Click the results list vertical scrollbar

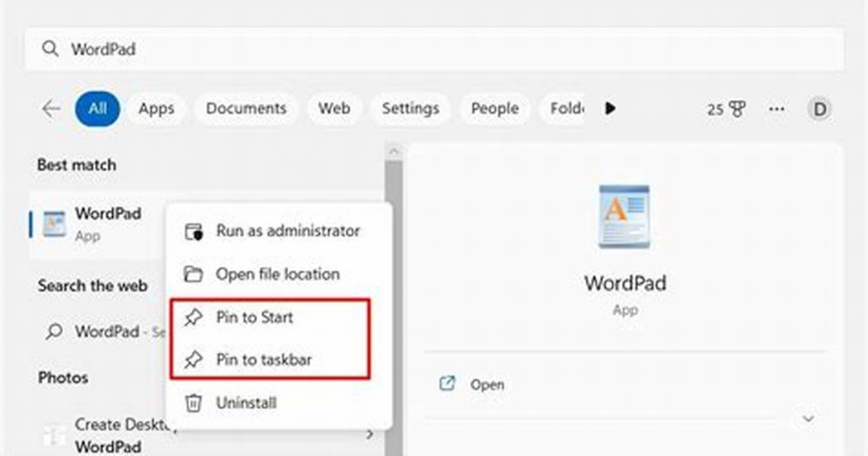click(x=393, y=308)
